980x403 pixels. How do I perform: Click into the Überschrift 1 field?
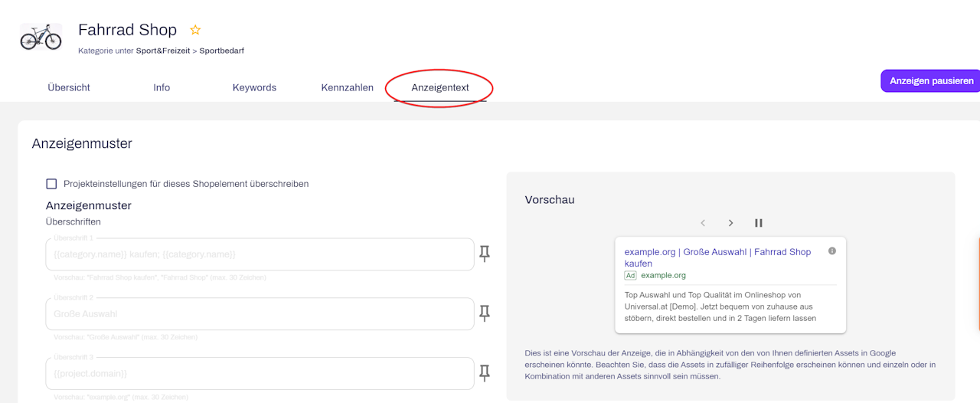tap(260, 254)
